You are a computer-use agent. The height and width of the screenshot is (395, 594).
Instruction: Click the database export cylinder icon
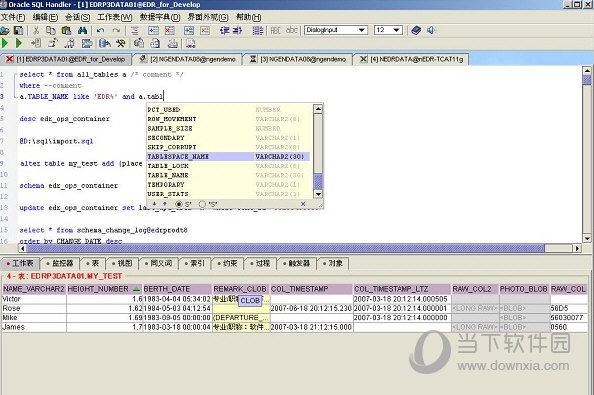104,43
